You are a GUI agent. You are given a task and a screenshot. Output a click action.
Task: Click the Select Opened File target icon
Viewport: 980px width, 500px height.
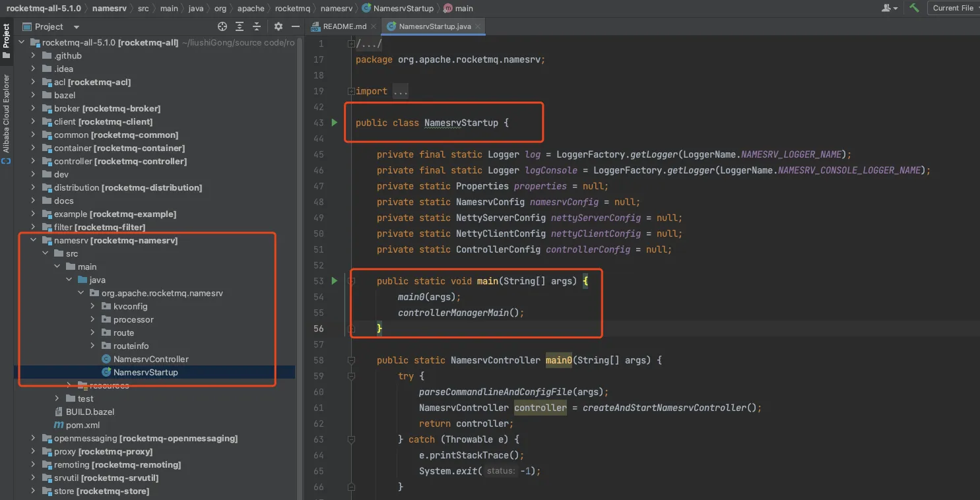[222, 26]
